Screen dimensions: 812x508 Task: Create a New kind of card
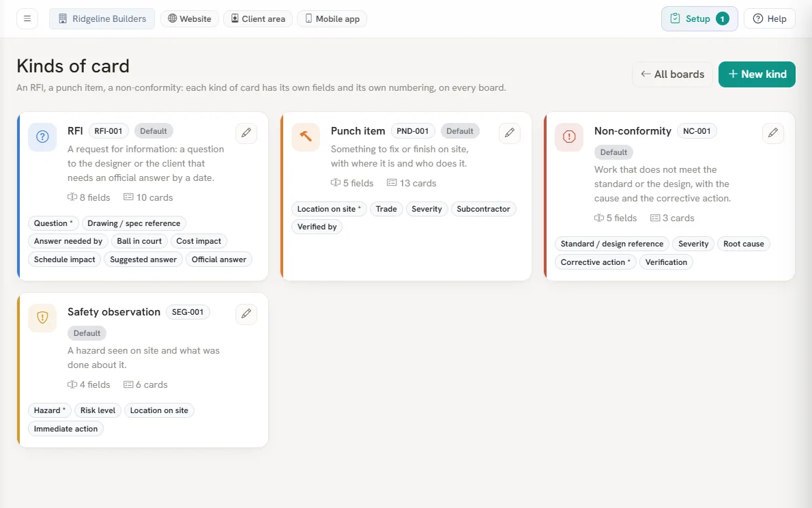pos(757,74)
